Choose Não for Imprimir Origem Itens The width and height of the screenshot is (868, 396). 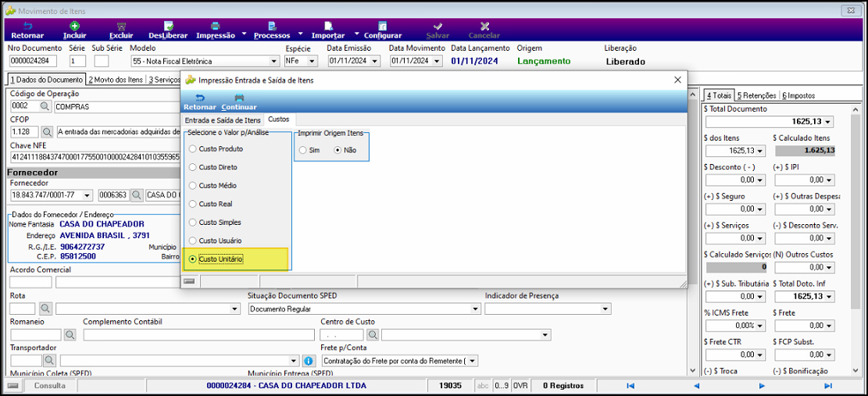click(x=338, y=151)
